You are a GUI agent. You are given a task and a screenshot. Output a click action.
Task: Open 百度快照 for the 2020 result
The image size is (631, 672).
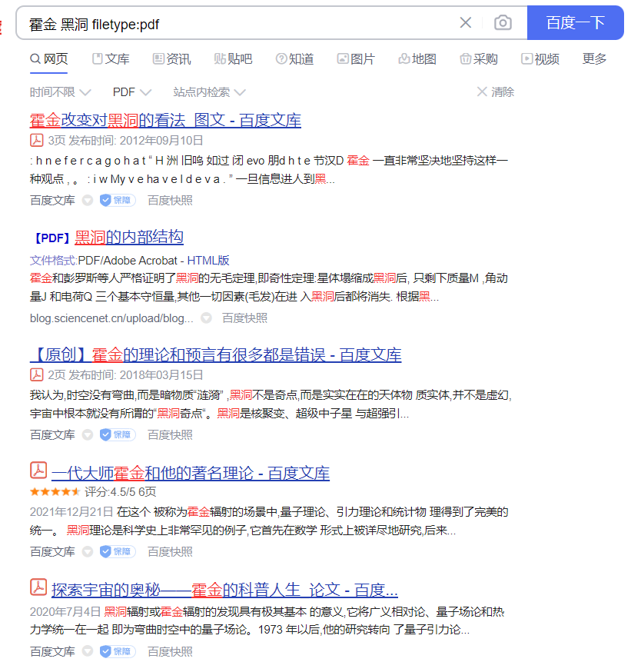[170, 651]
